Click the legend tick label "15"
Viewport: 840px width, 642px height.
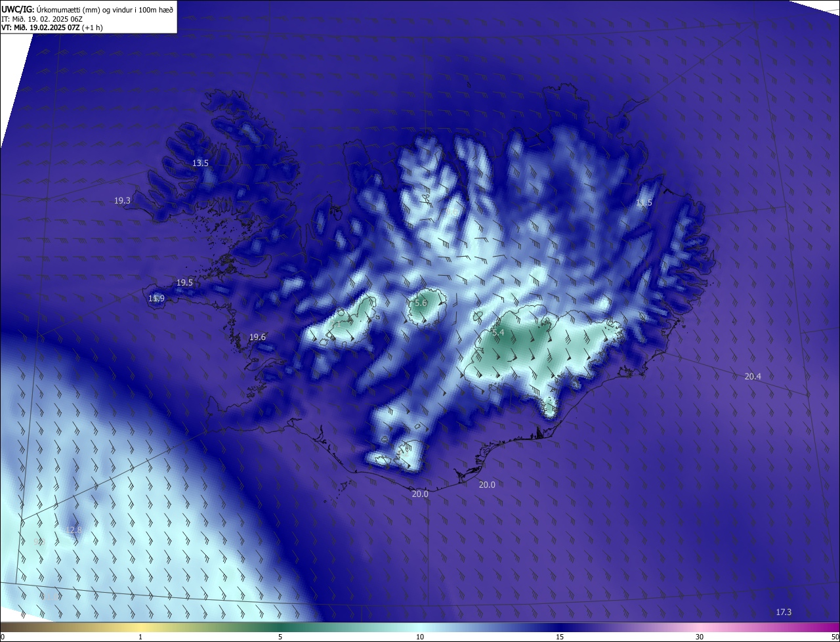pyautogui.click(x=560, y=637)
